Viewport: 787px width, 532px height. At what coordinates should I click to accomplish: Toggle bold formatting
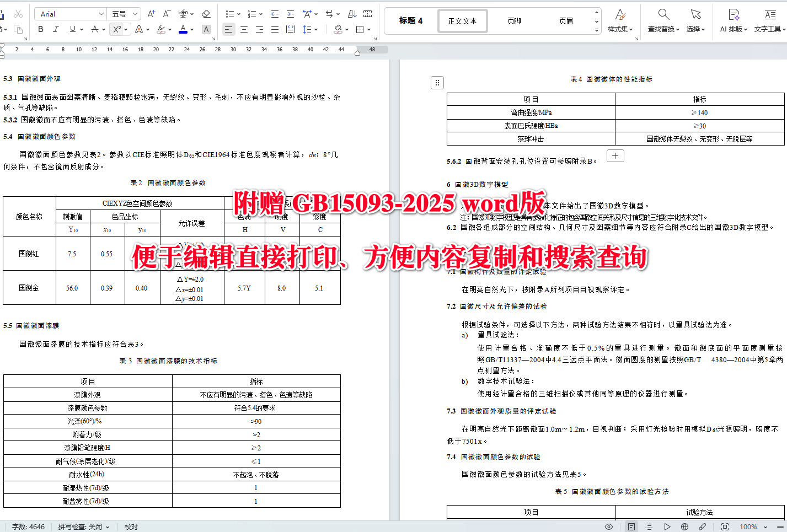[40, 29]
